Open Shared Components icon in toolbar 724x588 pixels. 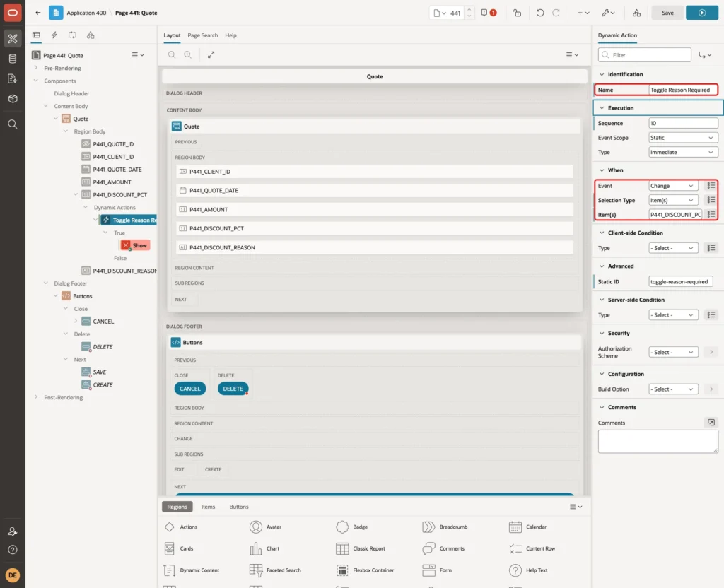pyautogui.click(x=637, y=13)
